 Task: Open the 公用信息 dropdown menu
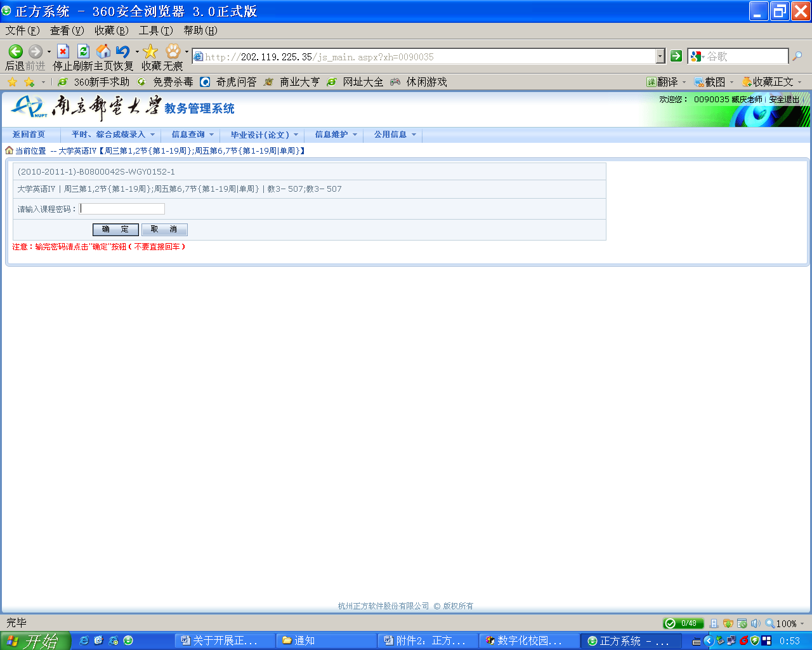(395, 135)
